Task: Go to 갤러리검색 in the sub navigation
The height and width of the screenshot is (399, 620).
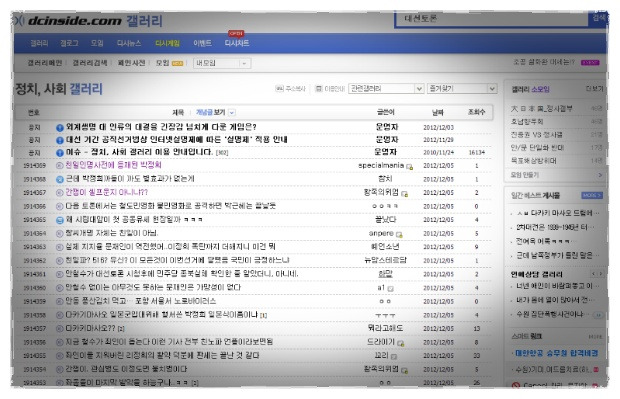Action: [x=90, y=63]
